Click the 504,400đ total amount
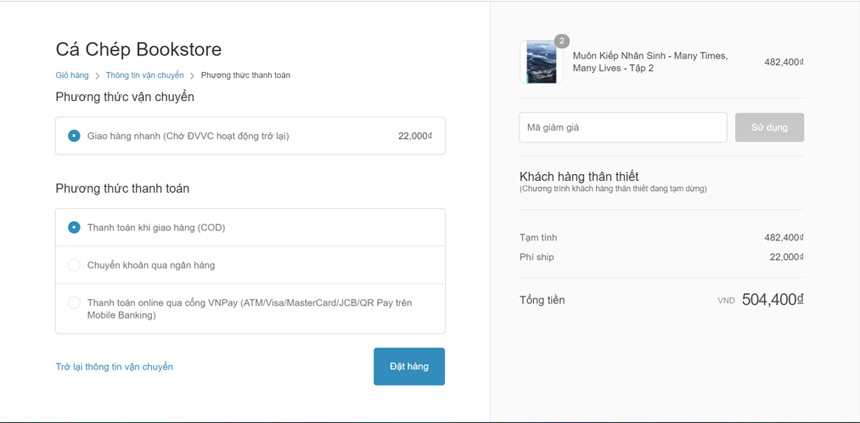This screenshot has width=860, height=423. (772, 299)
